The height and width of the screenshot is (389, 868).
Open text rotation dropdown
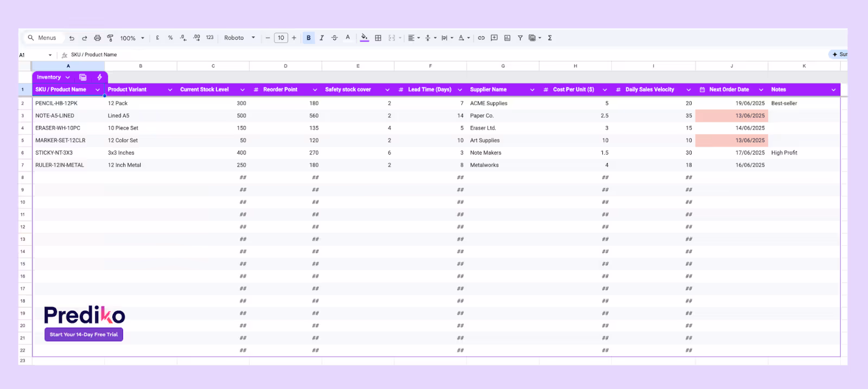point(464,38)
